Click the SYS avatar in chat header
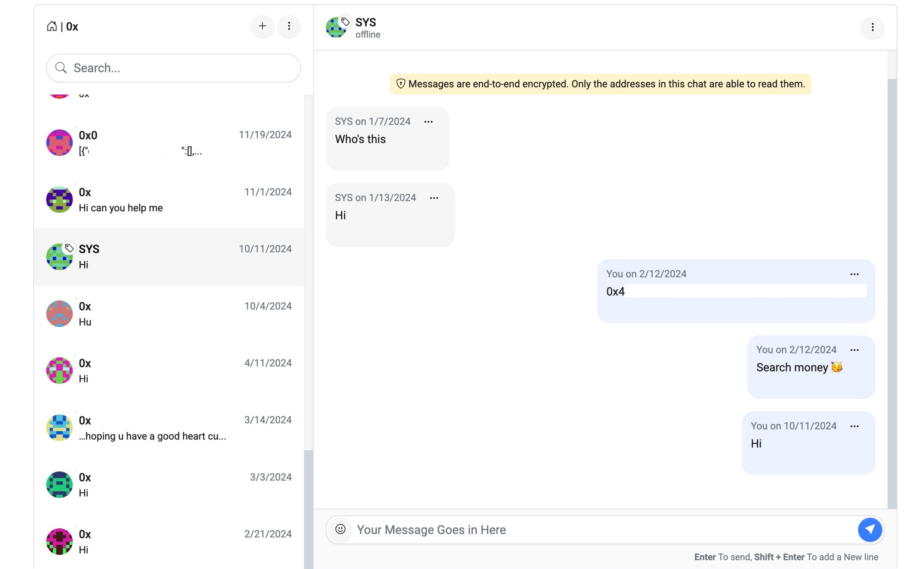This screenshot has width=924, height=569. (335, 28)
